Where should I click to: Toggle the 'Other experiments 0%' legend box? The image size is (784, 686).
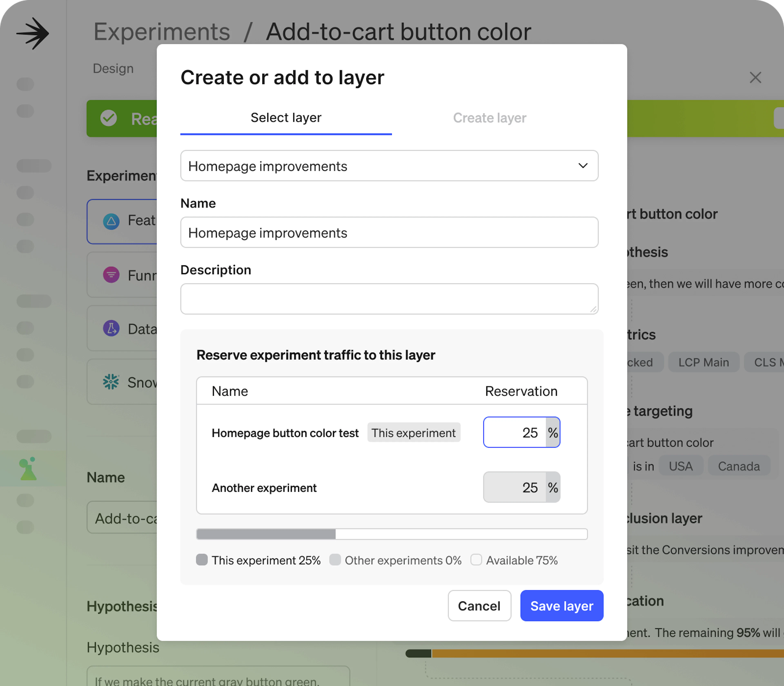tap(335, 560)
